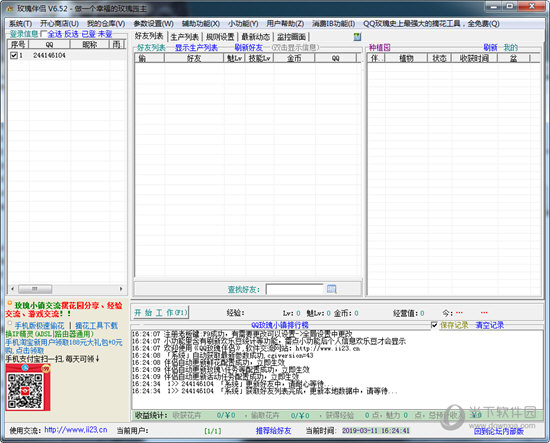Viewport: 550px width, 443px height.
Task: Click the 收获时间 column header
Action: coord(474,58)
